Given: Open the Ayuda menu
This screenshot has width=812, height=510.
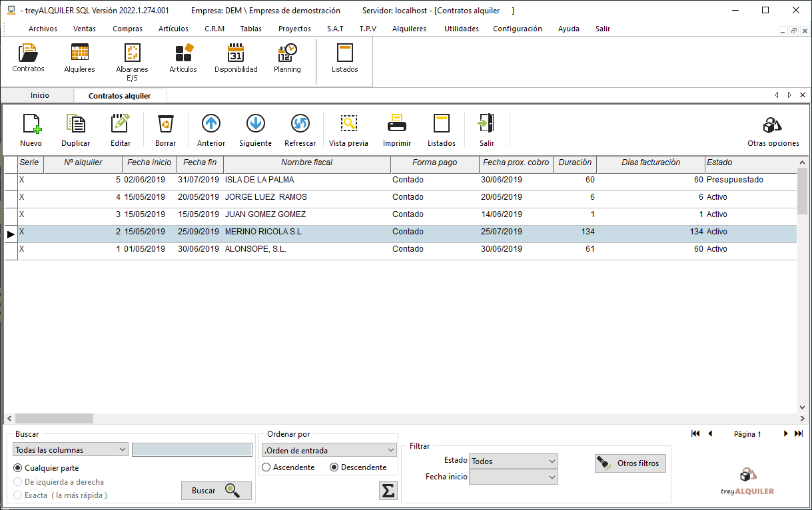Looking at the screenshot, I should point(569,29).
